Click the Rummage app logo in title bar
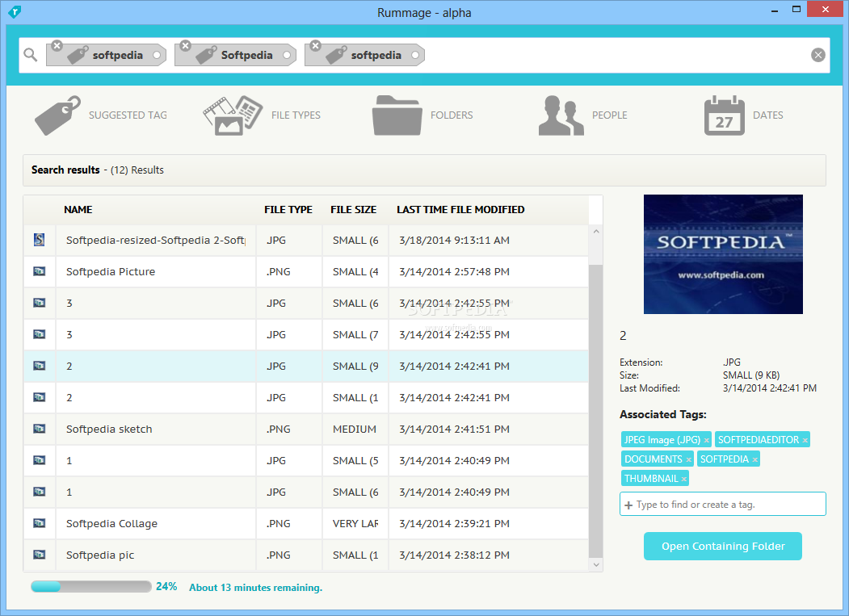Image resolution: width=849 pixels, height=616 pixels. pos(15,11)
